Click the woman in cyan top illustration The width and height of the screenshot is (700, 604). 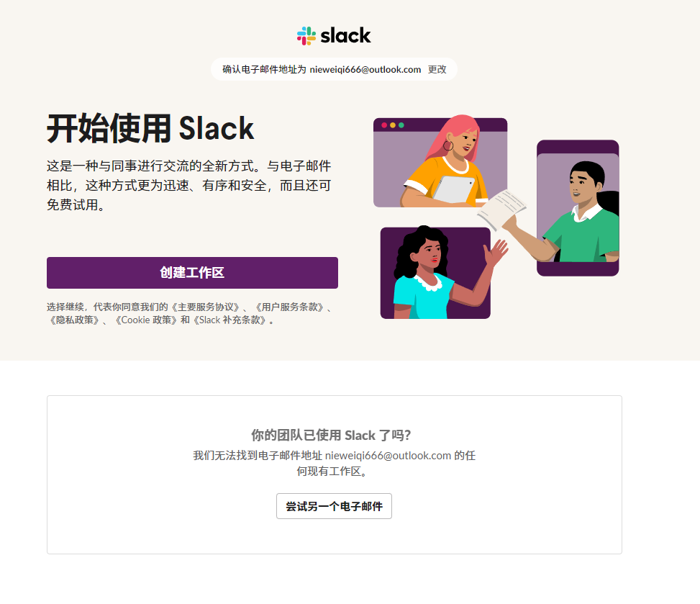pos(435,273)
